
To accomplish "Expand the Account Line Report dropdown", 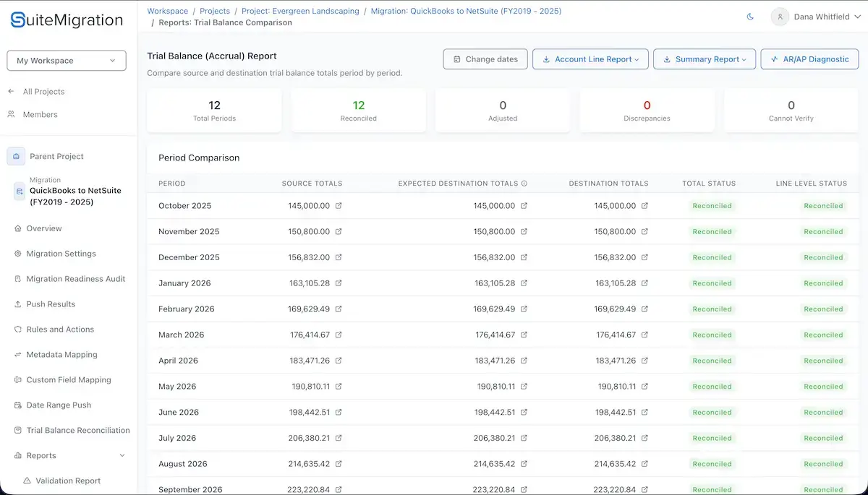I will 590,59.
